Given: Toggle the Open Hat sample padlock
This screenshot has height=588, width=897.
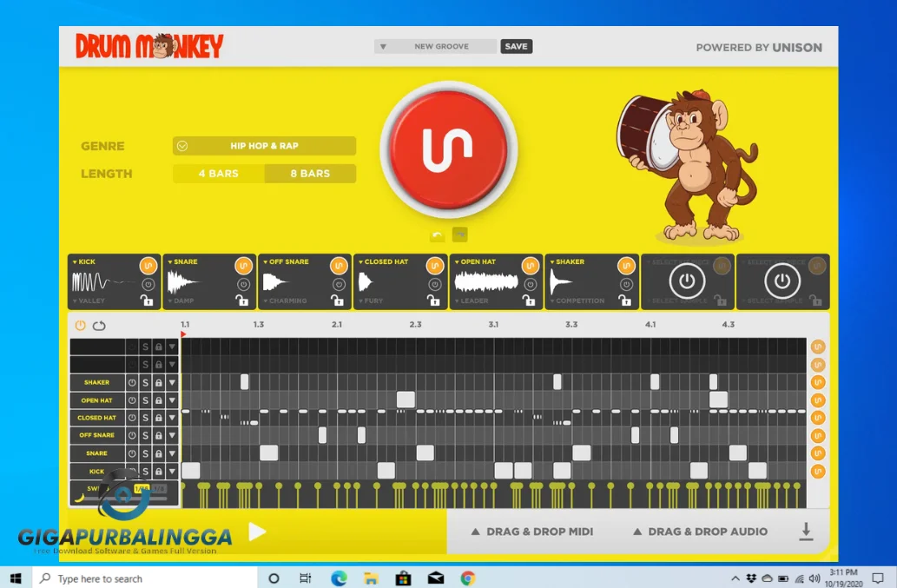Looking at the screenshot, I should [529, 301].
